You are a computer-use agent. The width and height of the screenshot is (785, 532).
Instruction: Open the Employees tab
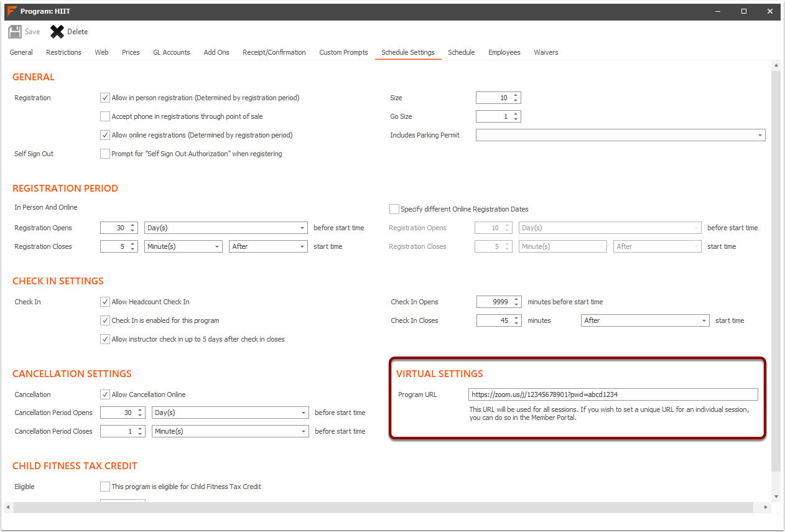coord(504,52)
